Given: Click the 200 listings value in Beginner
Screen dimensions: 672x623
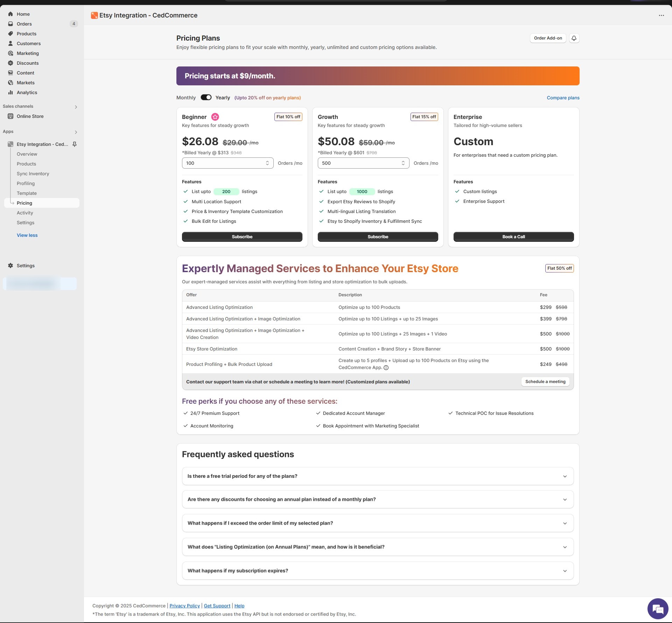Looking at the screenshot, I should [226, 191].
